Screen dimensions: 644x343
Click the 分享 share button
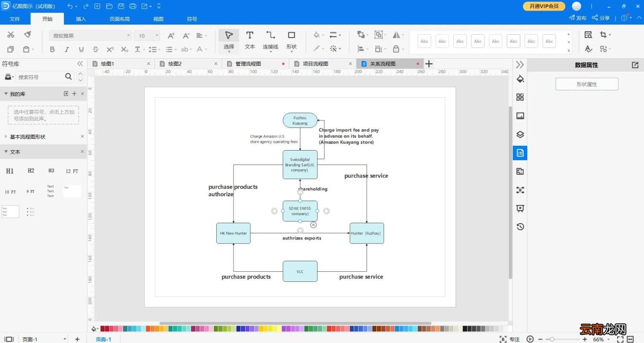[601, 18]
